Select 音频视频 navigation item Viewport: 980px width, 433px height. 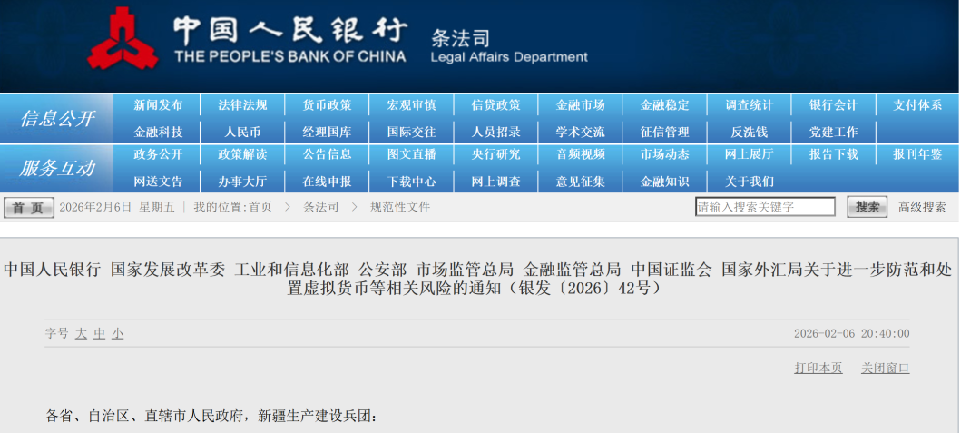click(x=581, y=154)
